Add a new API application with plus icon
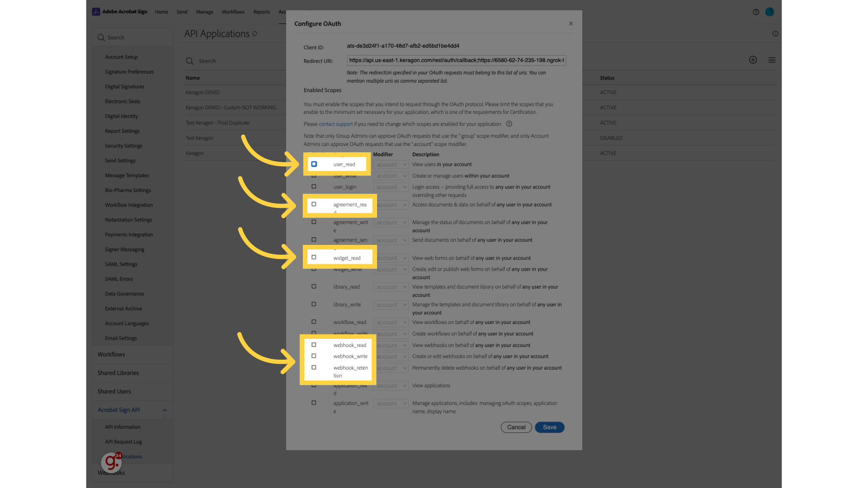 753,60
